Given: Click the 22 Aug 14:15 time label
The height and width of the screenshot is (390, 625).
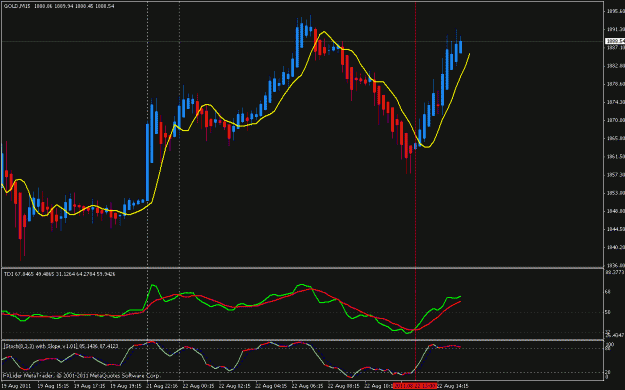Looking at the screenshot, I should 452,386.
